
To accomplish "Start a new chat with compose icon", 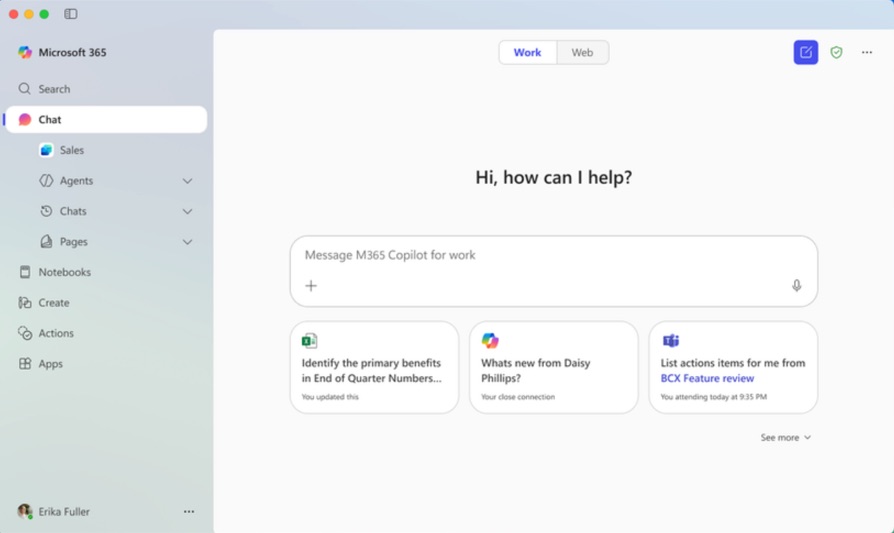I will [x=806, y=52].
